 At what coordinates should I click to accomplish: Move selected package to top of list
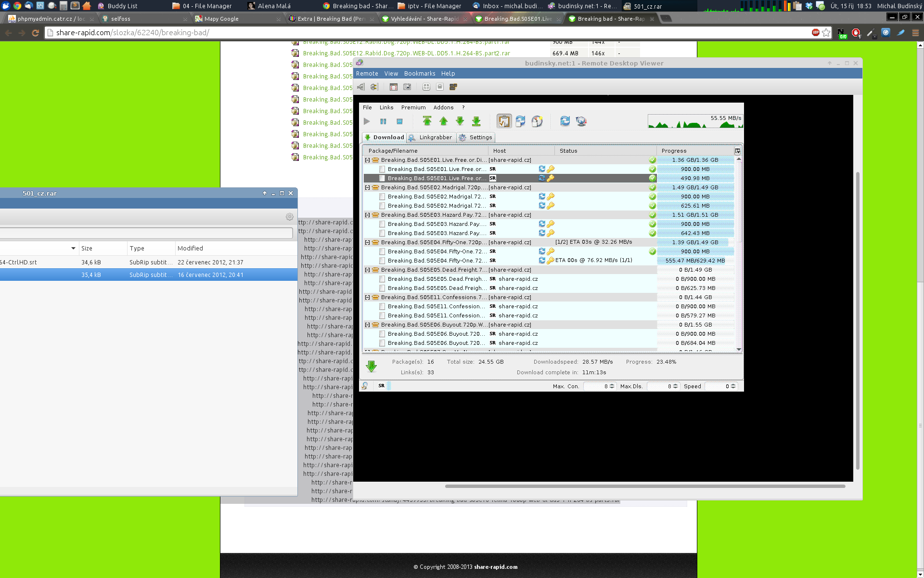pos(427,121)
